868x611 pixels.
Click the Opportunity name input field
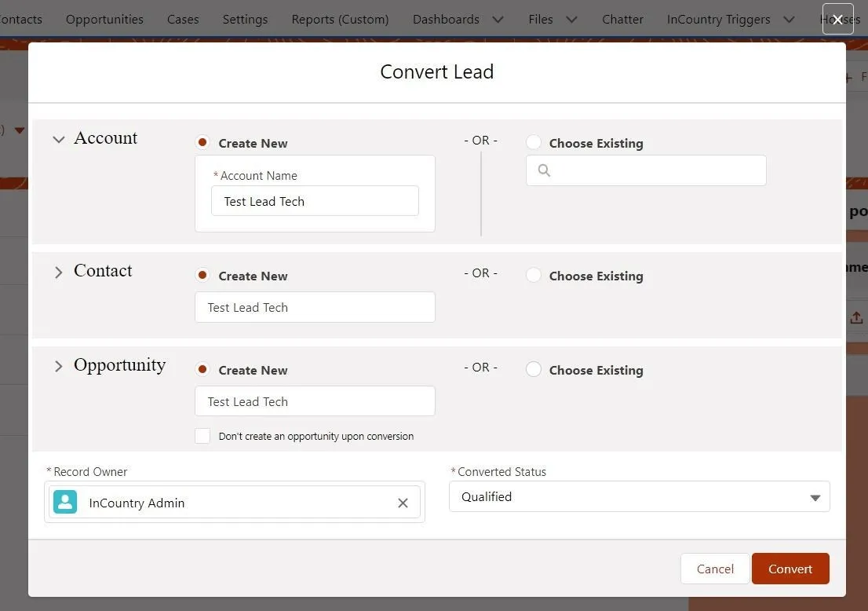pyautogui.click(x=315, y=401)
